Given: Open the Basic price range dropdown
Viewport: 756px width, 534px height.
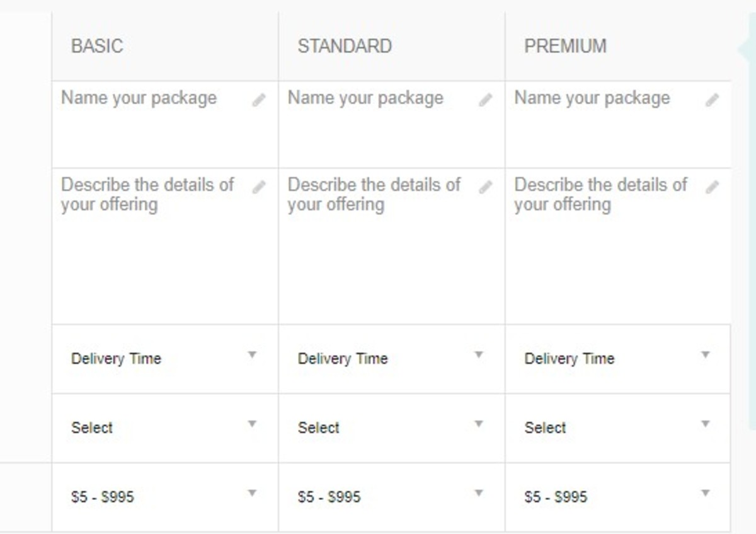Looking at the screenshot, I should pos(164,497).
